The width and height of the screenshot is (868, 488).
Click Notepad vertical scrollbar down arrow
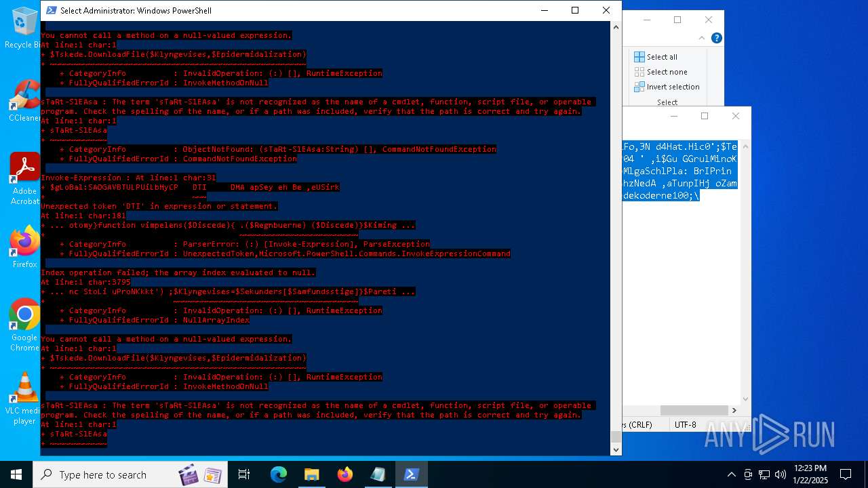tap(745, 399)
